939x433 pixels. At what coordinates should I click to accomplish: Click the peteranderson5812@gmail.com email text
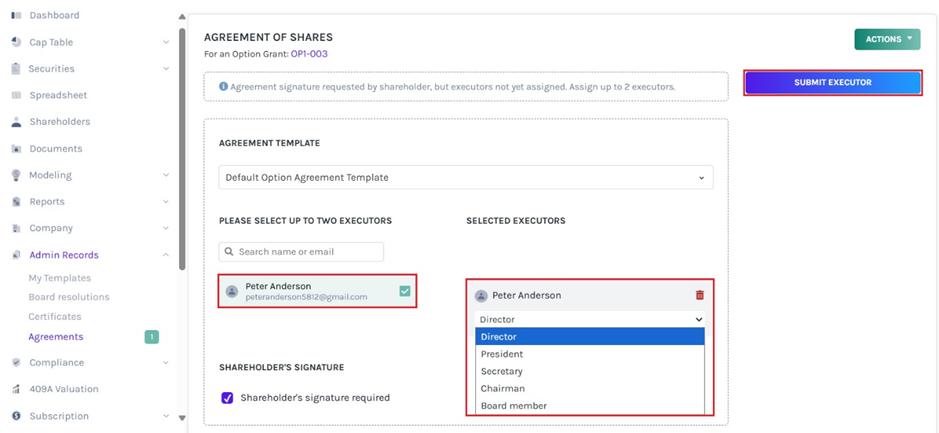point(306,297)
